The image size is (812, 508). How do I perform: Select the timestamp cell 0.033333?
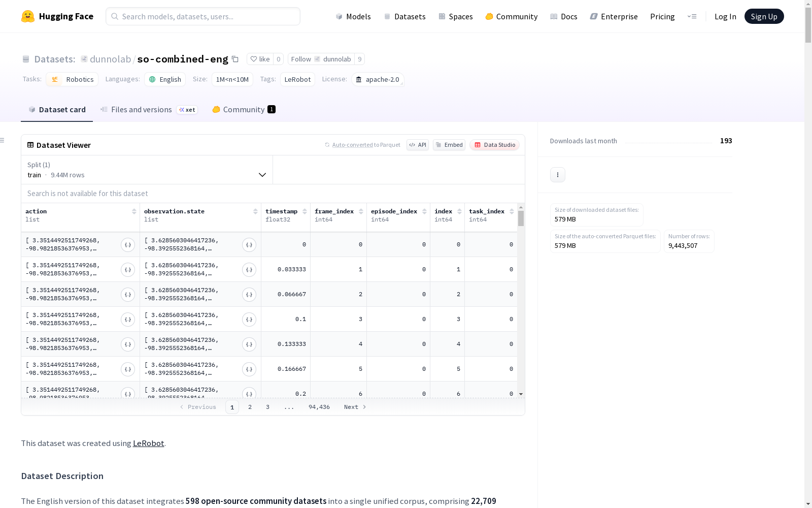coord(286,270)
